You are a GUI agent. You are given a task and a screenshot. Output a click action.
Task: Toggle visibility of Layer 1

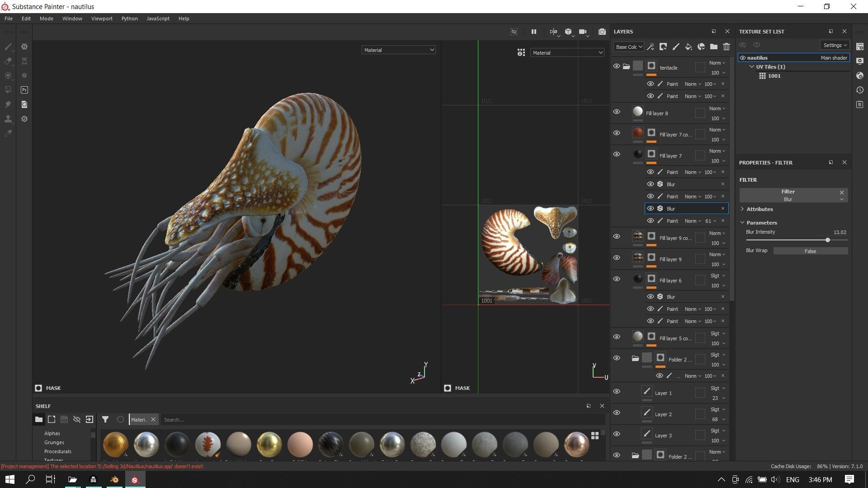pos(617,392)
